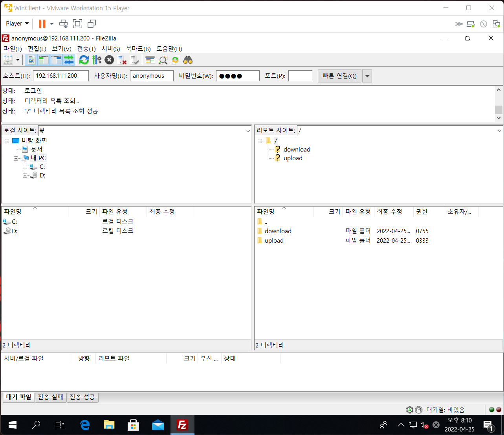Open the 전송(T) menu
The width and height of the screenshot is (504, 435).
pyautogui.click(x=86, y=49)
